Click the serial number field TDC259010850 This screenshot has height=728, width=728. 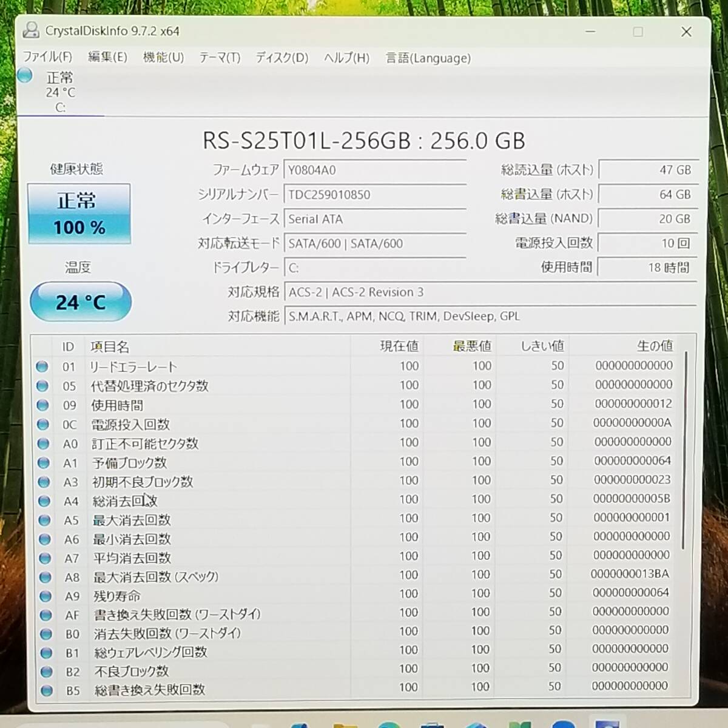[374, 194]
